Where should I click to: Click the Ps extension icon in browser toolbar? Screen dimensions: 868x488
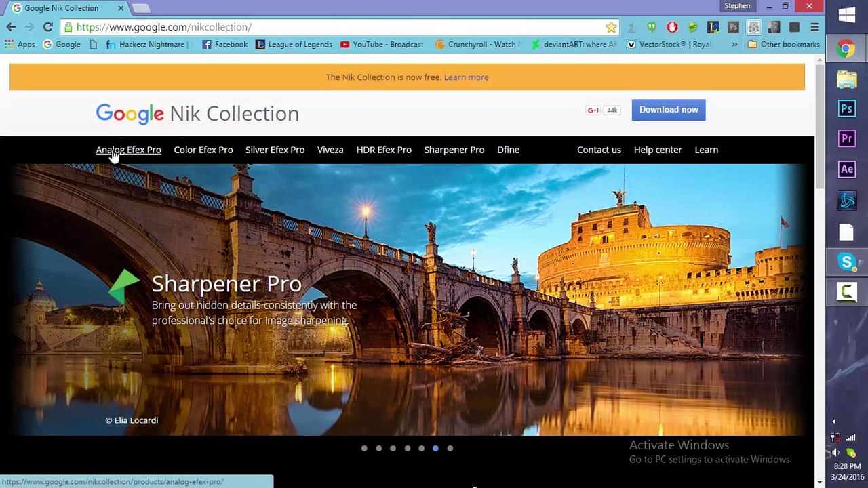click(x=733, y=27)
